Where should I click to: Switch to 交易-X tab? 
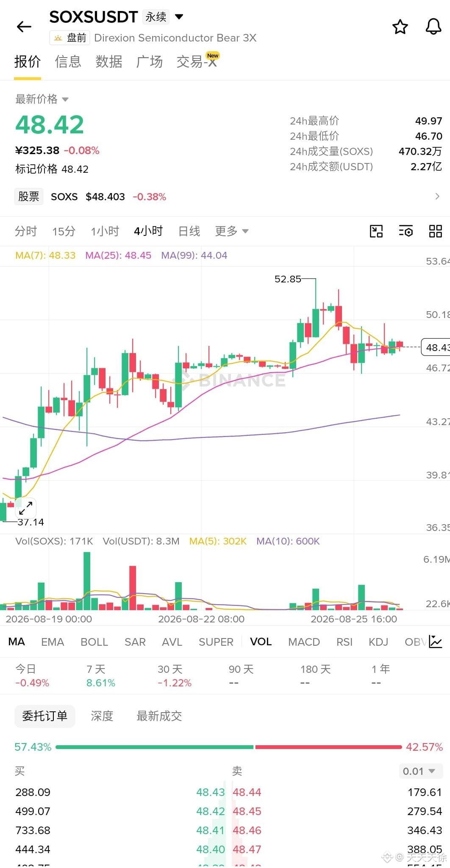pyautogui.click(x=197, y=62)
